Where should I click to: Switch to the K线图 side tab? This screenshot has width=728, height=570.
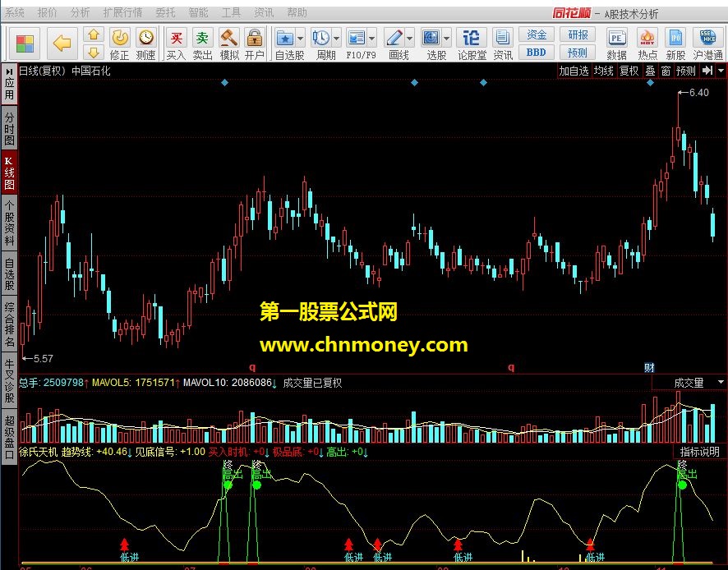9,172
